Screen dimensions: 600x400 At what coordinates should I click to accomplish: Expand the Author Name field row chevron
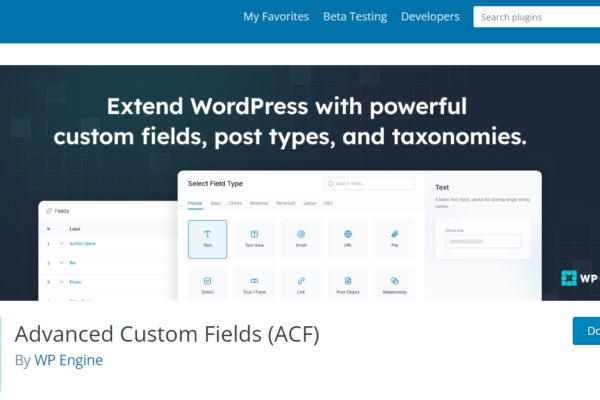pyautogui.click(x=60, y=243)
